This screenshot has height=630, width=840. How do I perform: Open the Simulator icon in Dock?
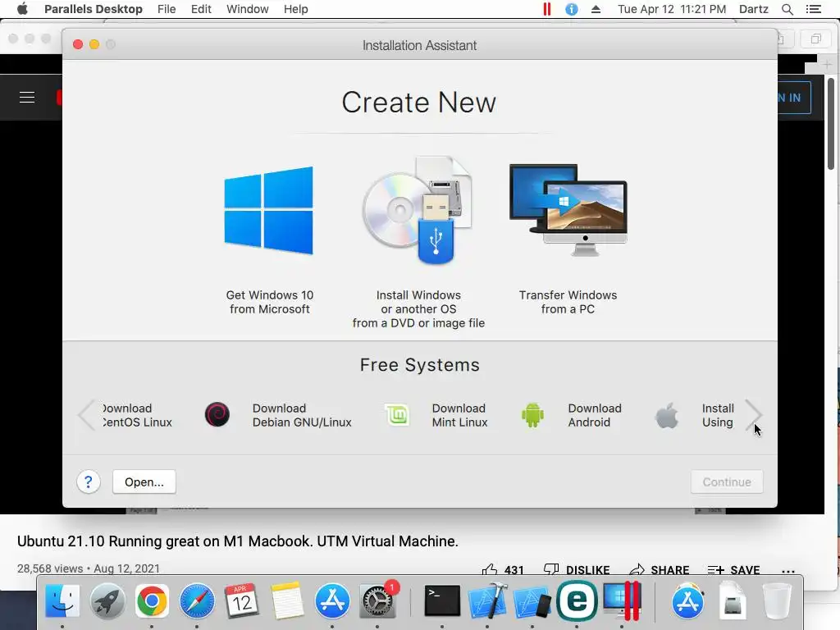pos(532,601)
